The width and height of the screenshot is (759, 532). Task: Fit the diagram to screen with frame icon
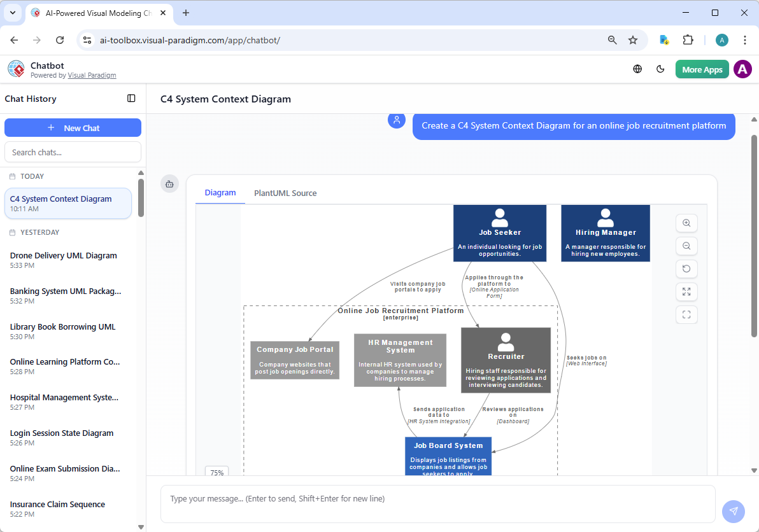(x=686, y=314)
